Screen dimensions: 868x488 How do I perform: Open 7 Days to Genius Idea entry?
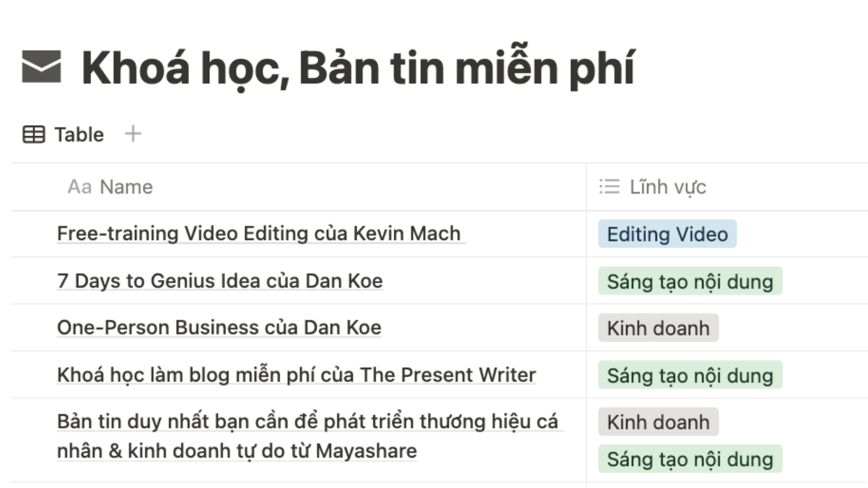click(220, 281)
